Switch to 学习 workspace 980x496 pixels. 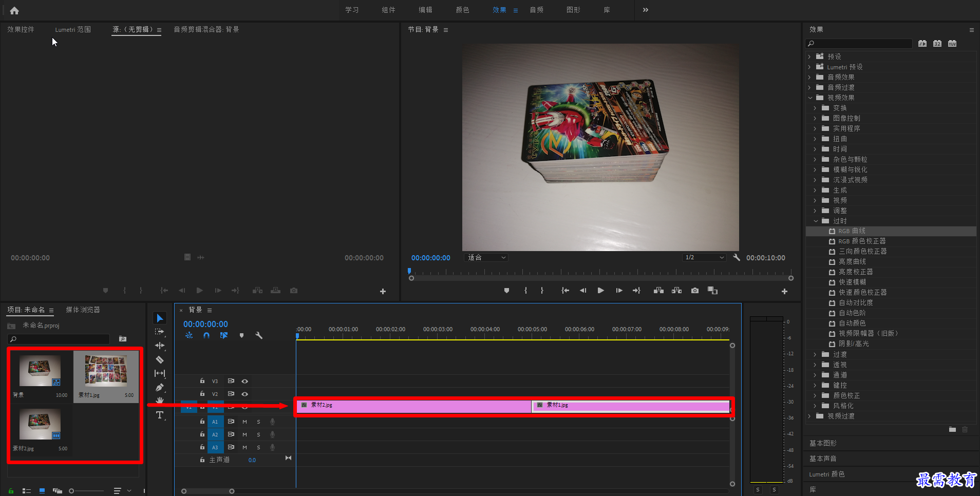click(x=352, y=10)
